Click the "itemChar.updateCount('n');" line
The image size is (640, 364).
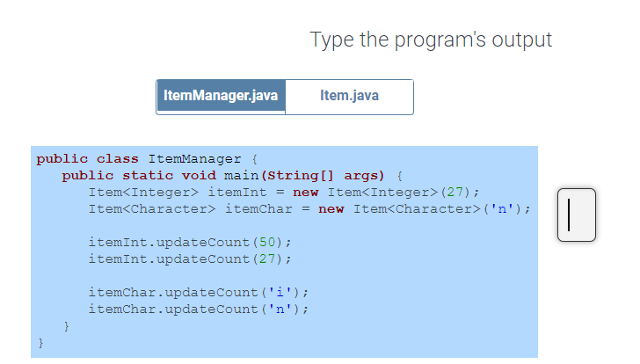[199, 309]
